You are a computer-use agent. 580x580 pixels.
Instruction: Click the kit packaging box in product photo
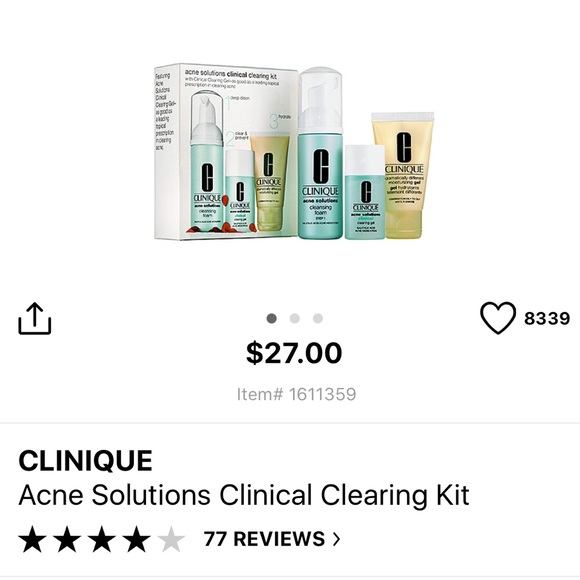226,152
